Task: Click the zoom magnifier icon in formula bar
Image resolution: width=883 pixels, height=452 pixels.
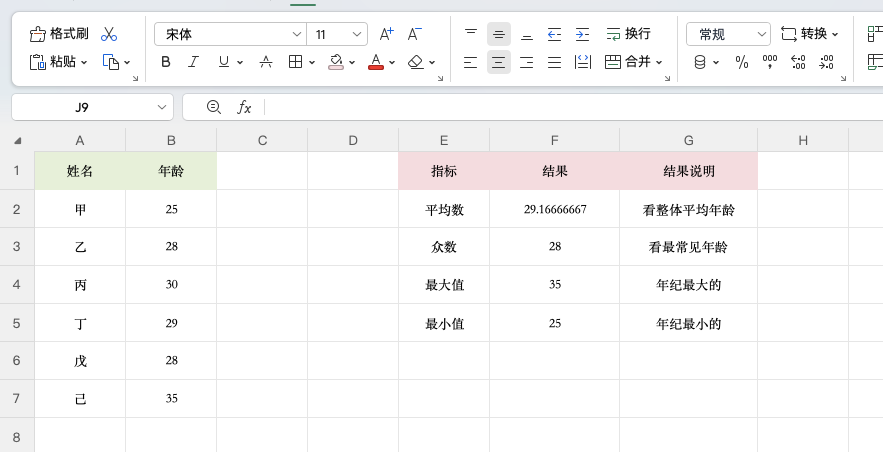Action: pyautogui.click(x=213, y=106)
